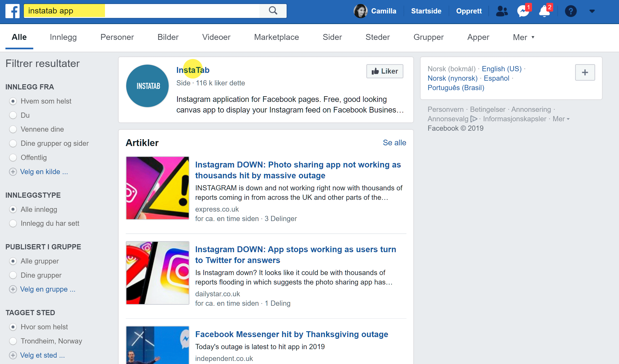Click the search input field
This screenshot has height=364, width=619.
pyautogui.click(x=142, y=11)
